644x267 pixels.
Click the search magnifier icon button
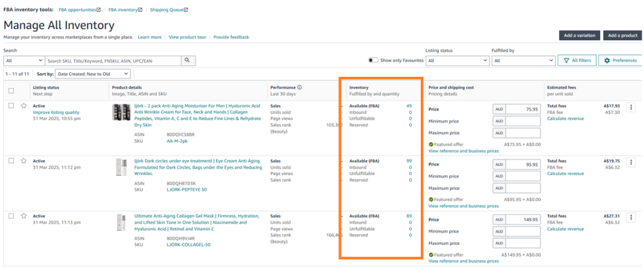coord(187,60)
